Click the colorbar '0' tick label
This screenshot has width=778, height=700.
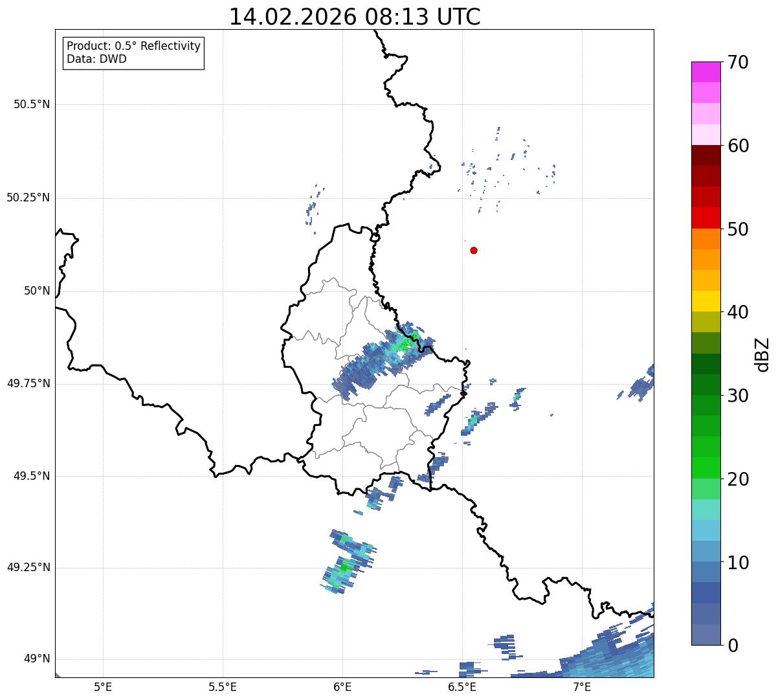click(733, 646)
